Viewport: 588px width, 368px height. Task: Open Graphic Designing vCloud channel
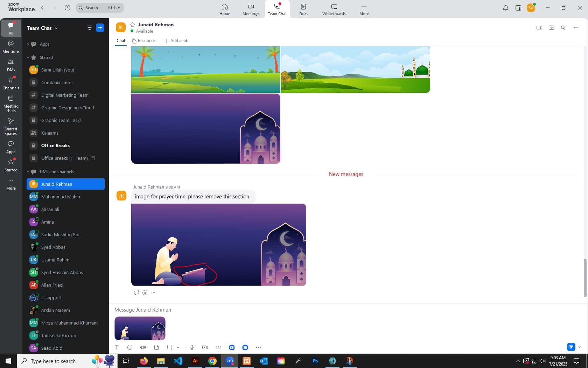65,108
